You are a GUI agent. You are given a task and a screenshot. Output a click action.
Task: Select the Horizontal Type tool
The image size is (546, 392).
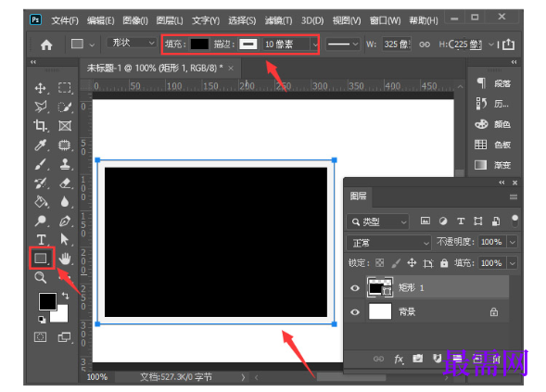click(x=41, y=239)
